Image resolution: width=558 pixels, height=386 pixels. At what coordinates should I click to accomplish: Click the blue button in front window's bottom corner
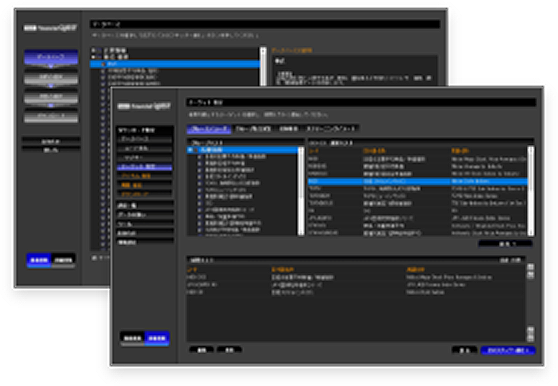coord(508,350)
